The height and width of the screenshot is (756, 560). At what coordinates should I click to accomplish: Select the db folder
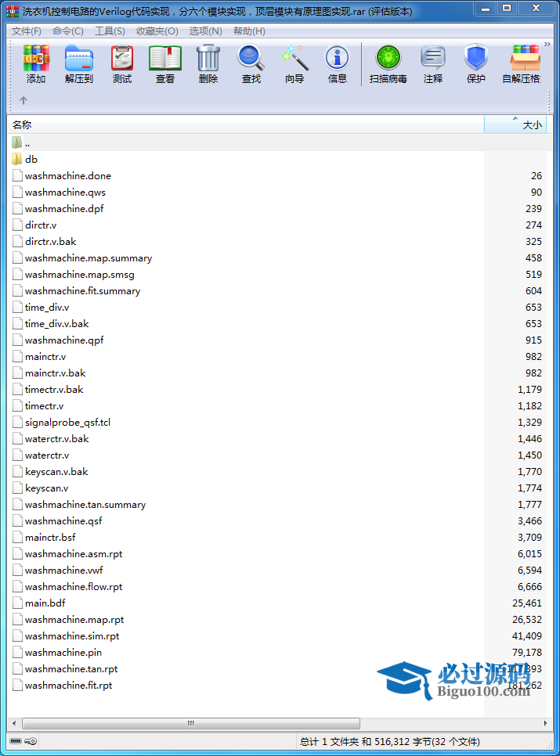(31, 159)
